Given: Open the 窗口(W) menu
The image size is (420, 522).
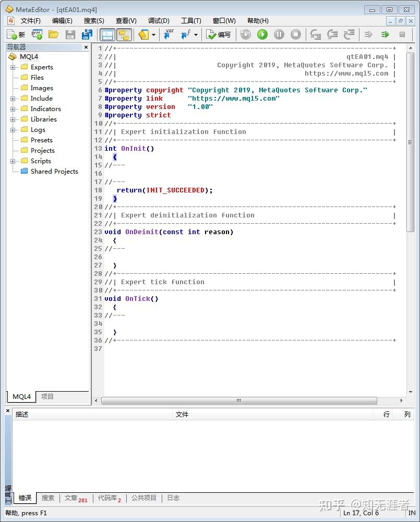Looking at the screenshot, I should point(224,21).
